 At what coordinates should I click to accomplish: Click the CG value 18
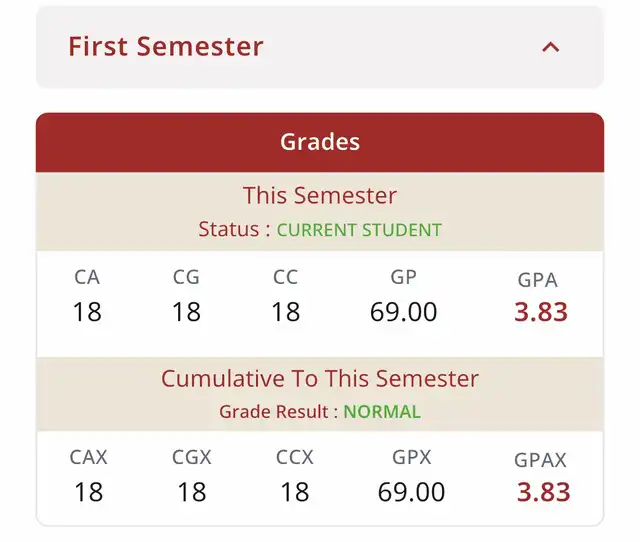pyautogui.click(x=186, y=312)
